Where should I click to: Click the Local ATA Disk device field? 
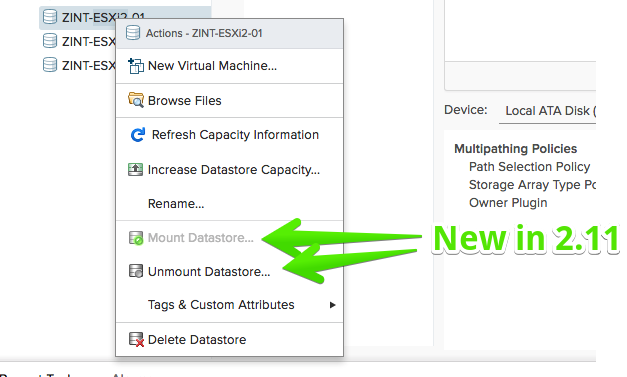coord(547,111)
